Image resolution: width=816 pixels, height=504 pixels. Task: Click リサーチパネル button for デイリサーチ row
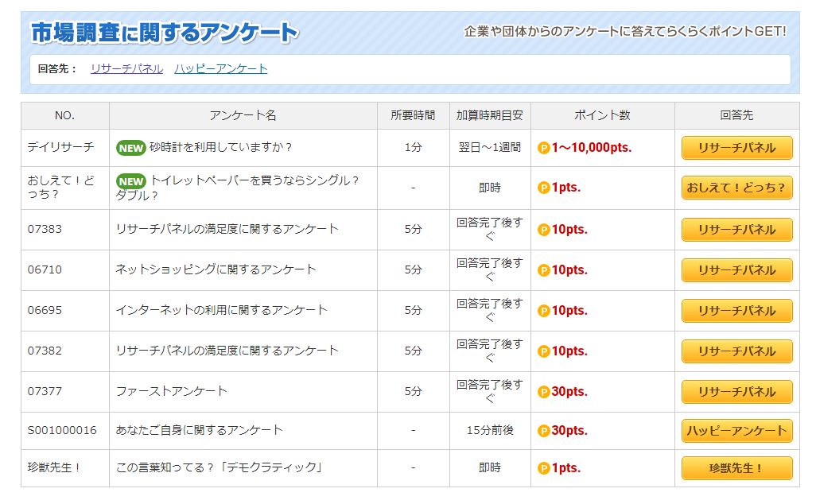pos(737,148)
